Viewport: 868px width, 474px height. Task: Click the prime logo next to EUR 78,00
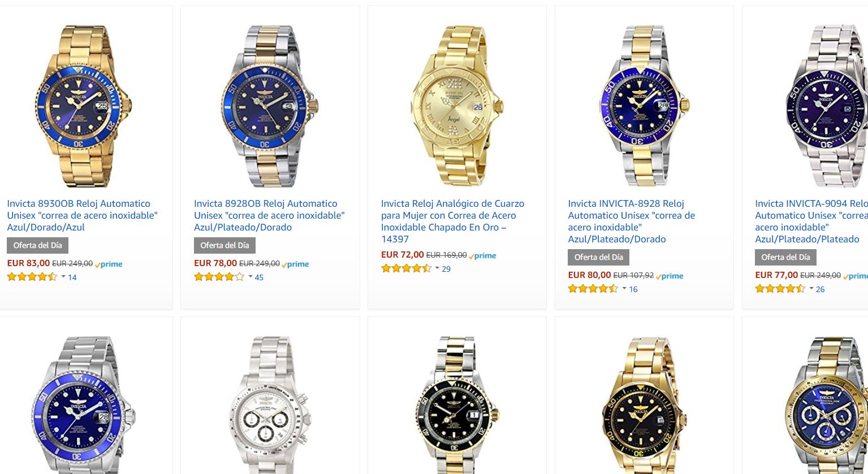[295, 264]
